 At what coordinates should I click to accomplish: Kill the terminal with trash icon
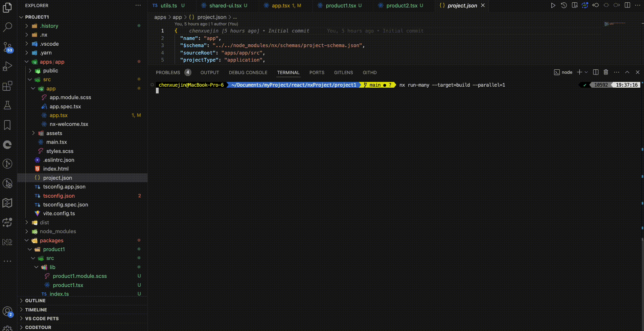click(x=606, y=72)
